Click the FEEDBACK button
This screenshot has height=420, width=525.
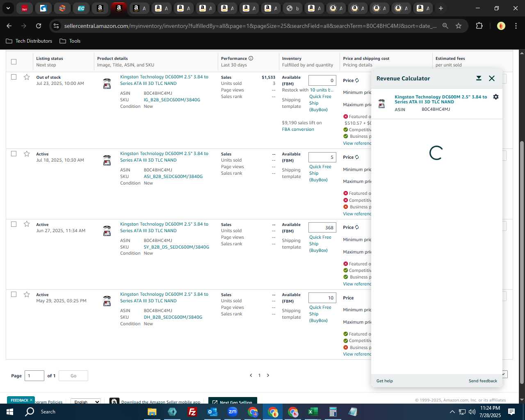click(x=21, y=400)
